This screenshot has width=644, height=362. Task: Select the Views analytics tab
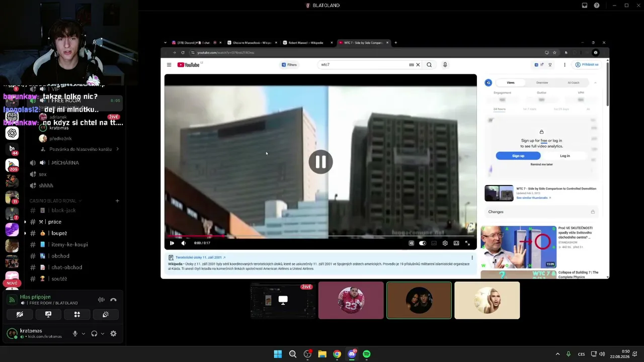click(x=511, y=82)
